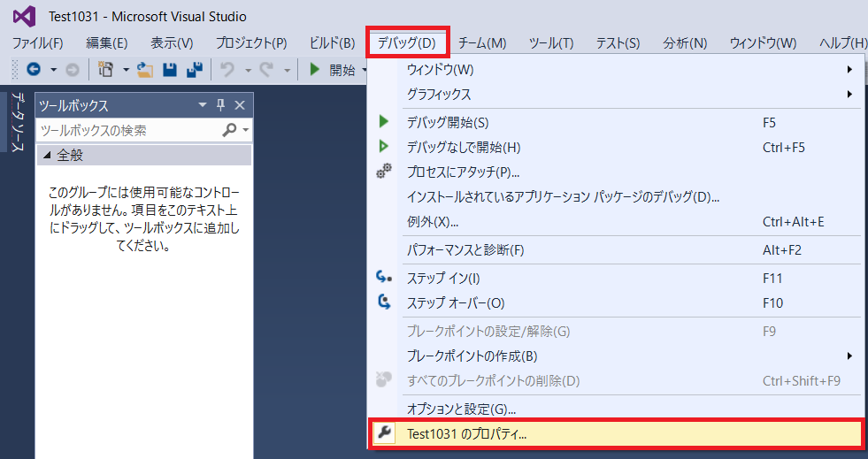Click the green 開始 start button
Viewport: 868px width, 459px height.
click(x=332, y=70)
